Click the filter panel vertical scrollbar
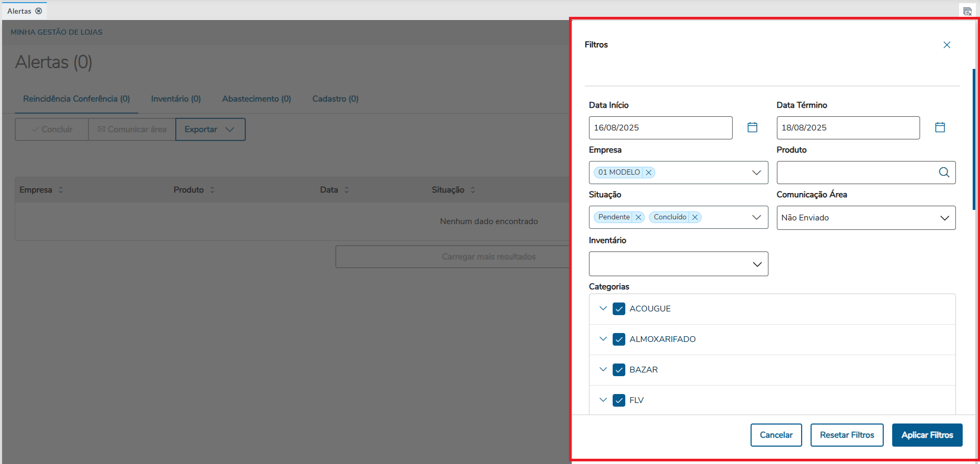980x464 pixels. coord(974,139)
